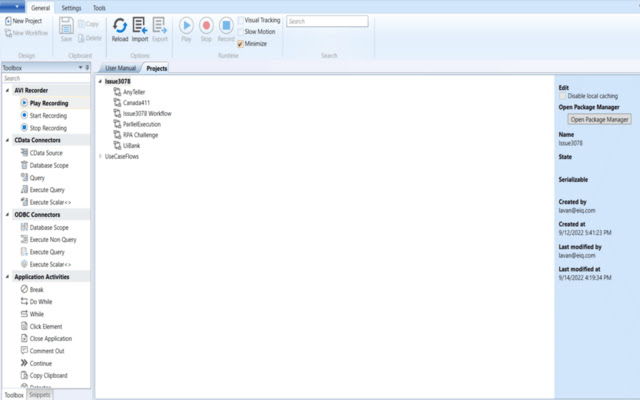Screen dimensions: 640x400
Task: Switch to the Snippets bottom tab
Action: pos(40,395)
